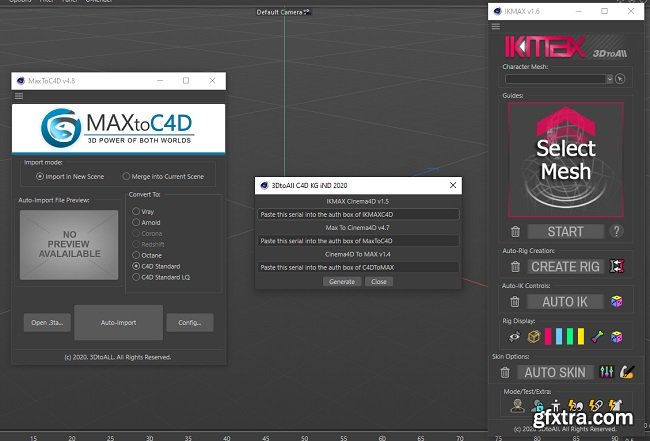Open the Default Camera viewport dropdown label
This screenshot has width=650, height=441.
coord(283,12)
